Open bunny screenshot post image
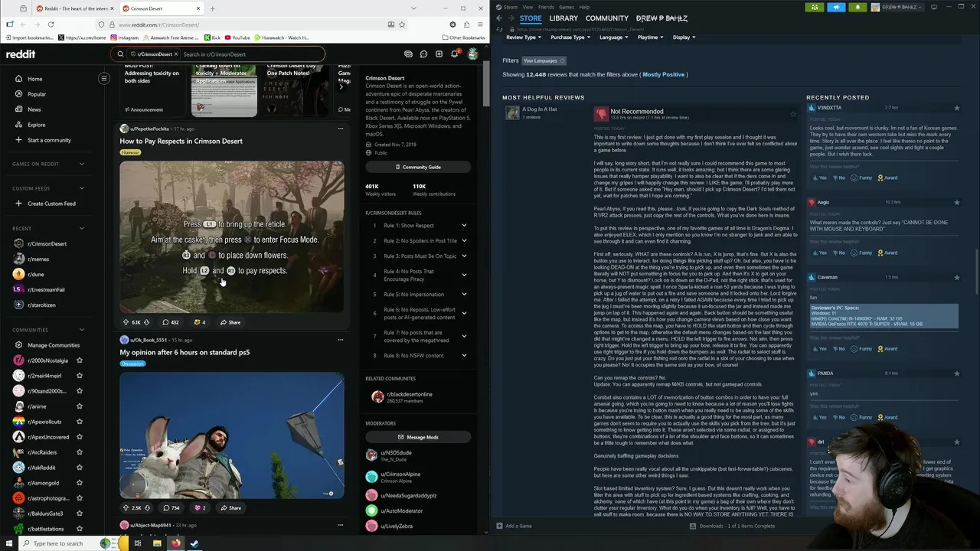The width and height of the screenshot is (980, 551). pos(232,435)
